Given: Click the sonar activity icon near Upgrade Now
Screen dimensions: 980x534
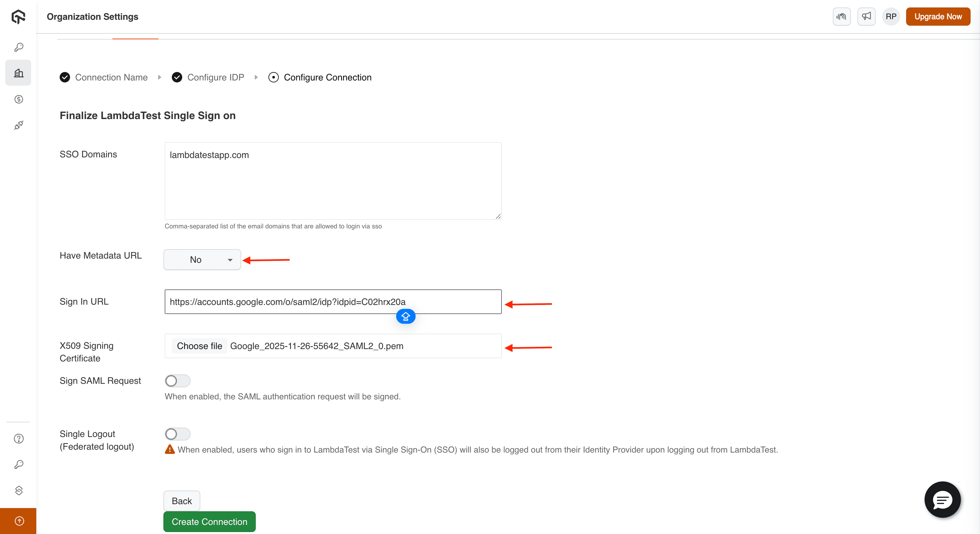Looking at the screenshot, I should (842, 16).
